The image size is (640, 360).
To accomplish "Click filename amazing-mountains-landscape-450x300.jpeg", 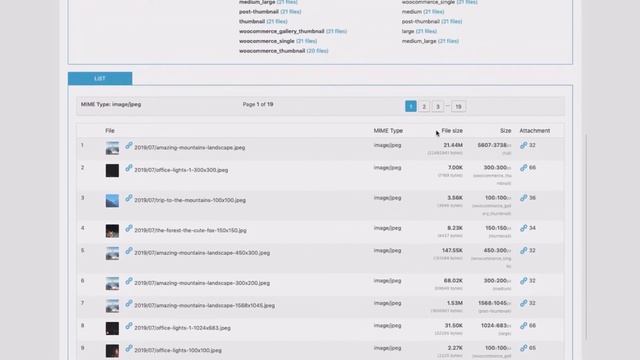I will [x=202, y=253].
